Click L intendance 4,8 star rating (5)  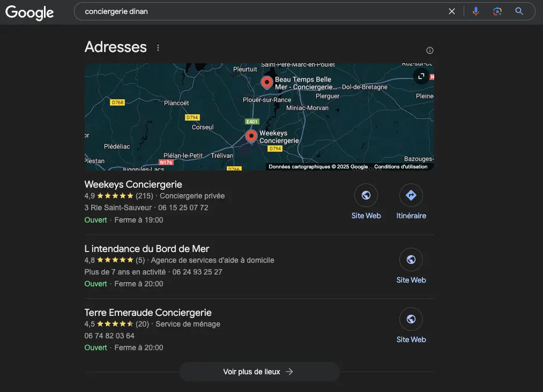(115, 260)
